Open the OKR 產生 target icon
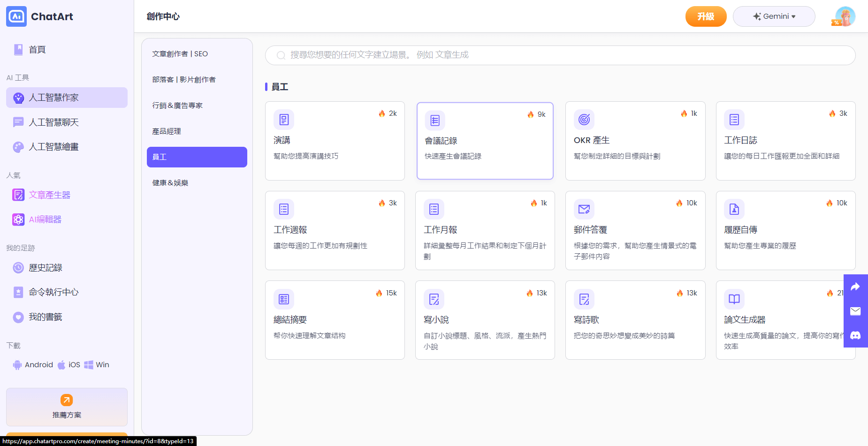 (584, 120)
